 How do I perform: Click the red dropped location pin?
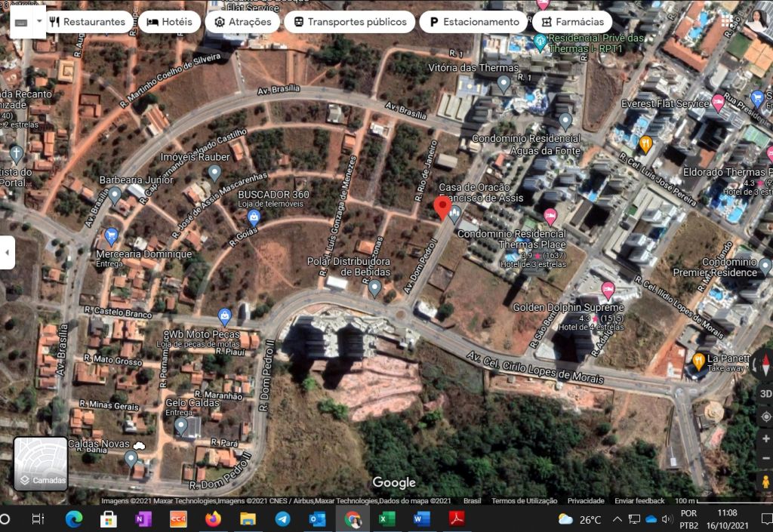point(442,208)
